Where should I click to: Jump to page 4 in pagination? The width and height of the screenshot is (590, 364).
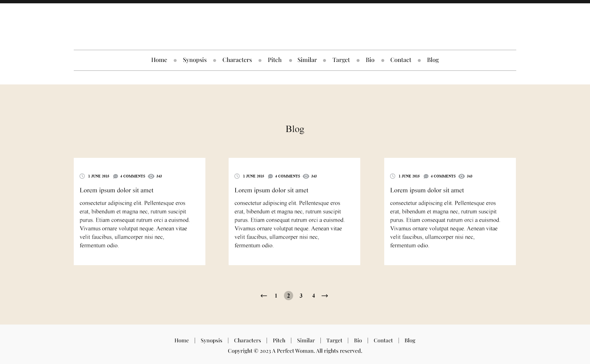[313, 296]
